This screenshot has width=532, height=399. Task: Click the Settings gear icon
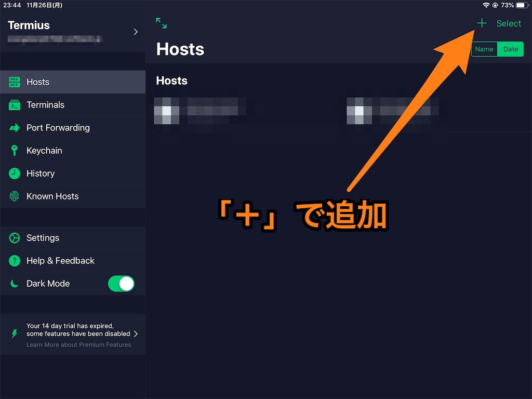pyautogui.click(x=14, y=238)
